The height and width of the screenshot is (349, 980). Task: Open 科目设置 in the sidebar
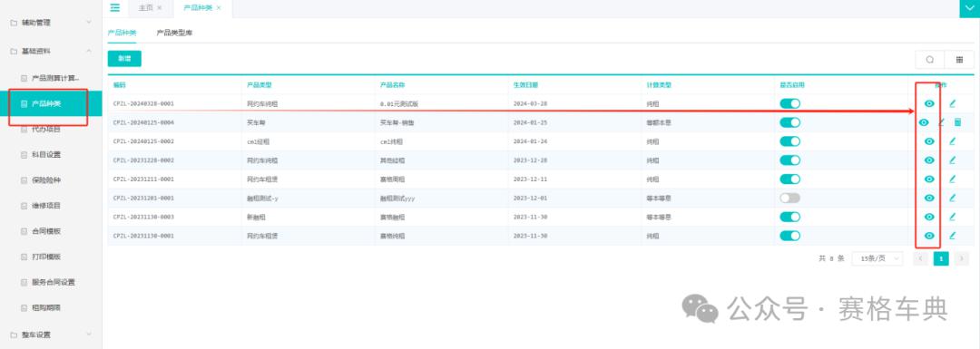(x=46, y=155)
